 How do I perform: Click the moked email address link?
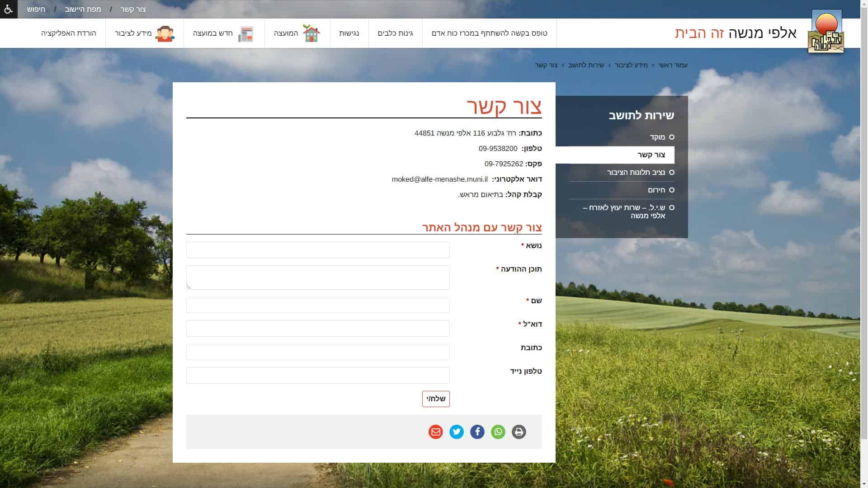pyautogui.click(x=439, y=179)
